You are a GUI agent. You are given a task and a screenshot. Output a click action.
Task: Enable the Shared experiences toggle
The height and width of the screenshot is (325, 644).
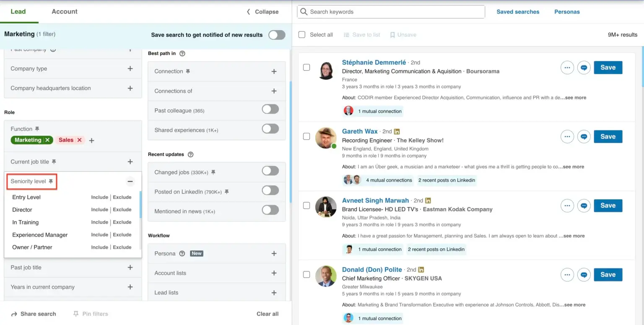tap(270, 129)
